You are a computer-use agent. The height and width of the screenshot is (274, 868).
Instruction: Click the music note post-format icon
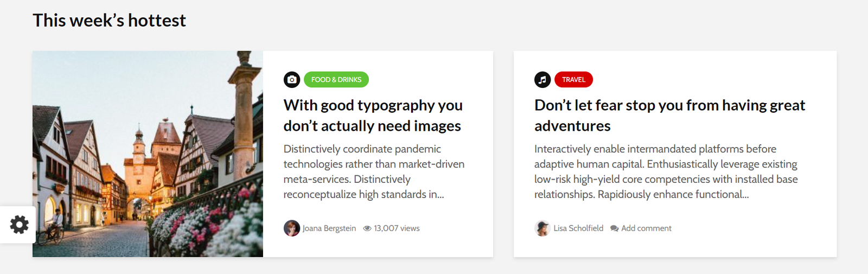tap(542, 80)
